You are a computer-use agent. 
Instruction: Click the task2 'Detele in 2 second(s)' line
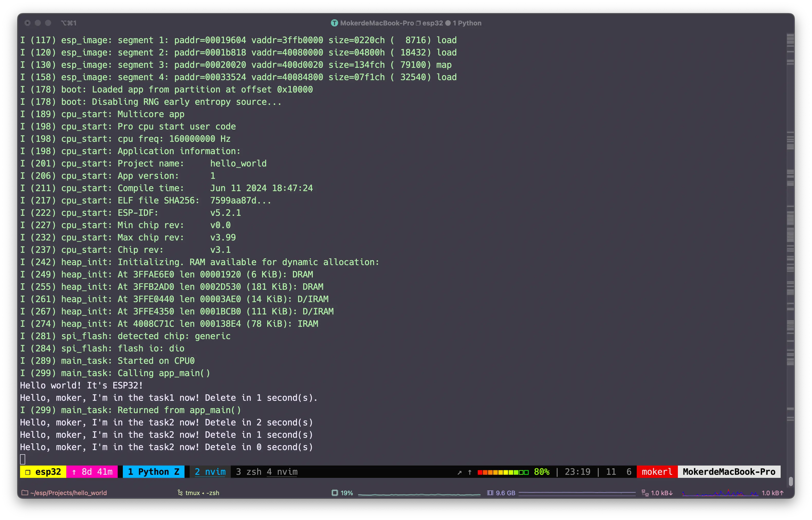167,422
